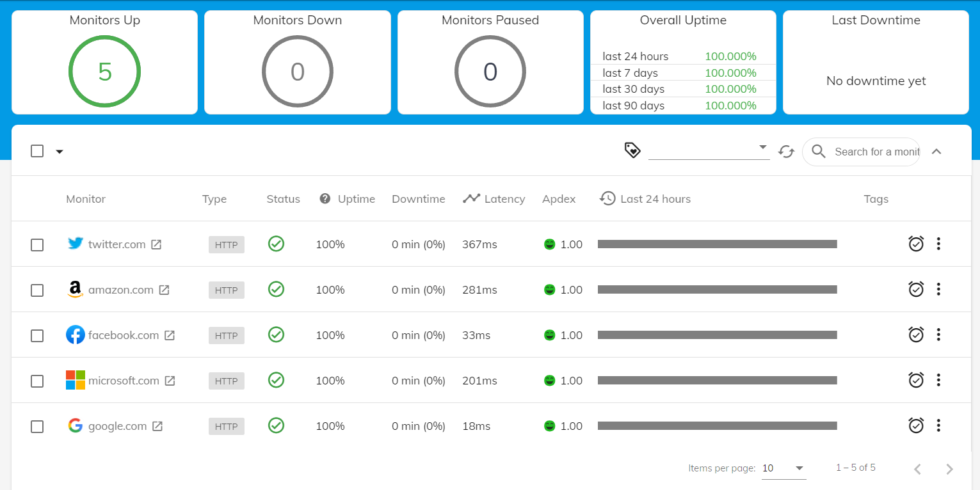Screen dimensions: 980x490
Task: Open three-dot menu for twitter.com
Action: point(938,244)
